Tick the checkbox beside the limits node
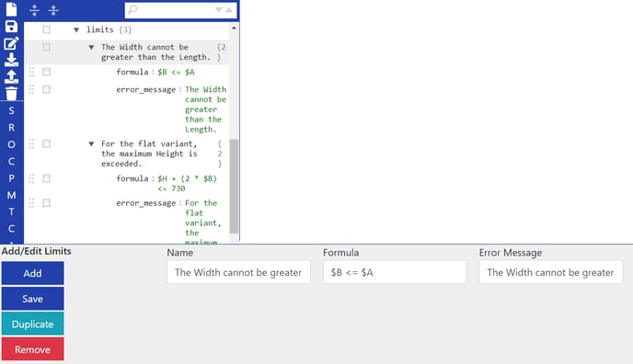 coord(46,29)
